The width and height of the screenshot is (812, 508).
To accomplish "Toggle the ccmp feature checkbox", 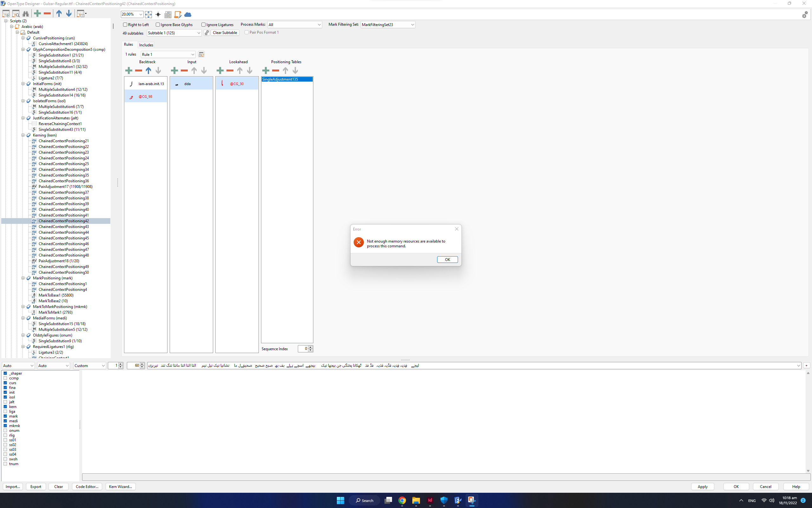I will (x=5, y=378).
